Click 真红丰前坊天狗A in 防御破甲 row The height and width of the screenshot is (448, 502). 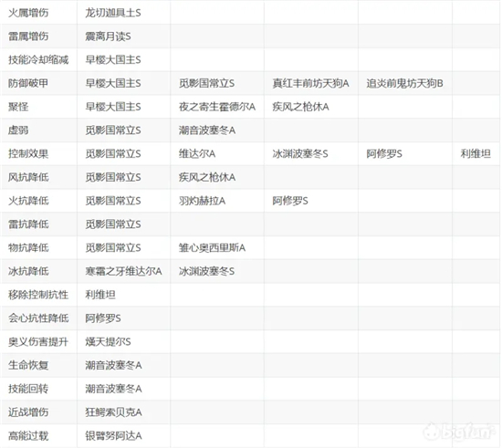310,83
